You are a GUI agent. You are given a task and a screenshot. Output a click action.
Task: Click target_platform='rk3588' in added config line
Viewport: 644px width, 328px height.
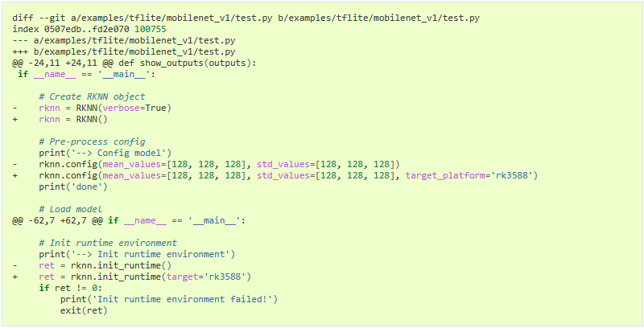(469, 175)
